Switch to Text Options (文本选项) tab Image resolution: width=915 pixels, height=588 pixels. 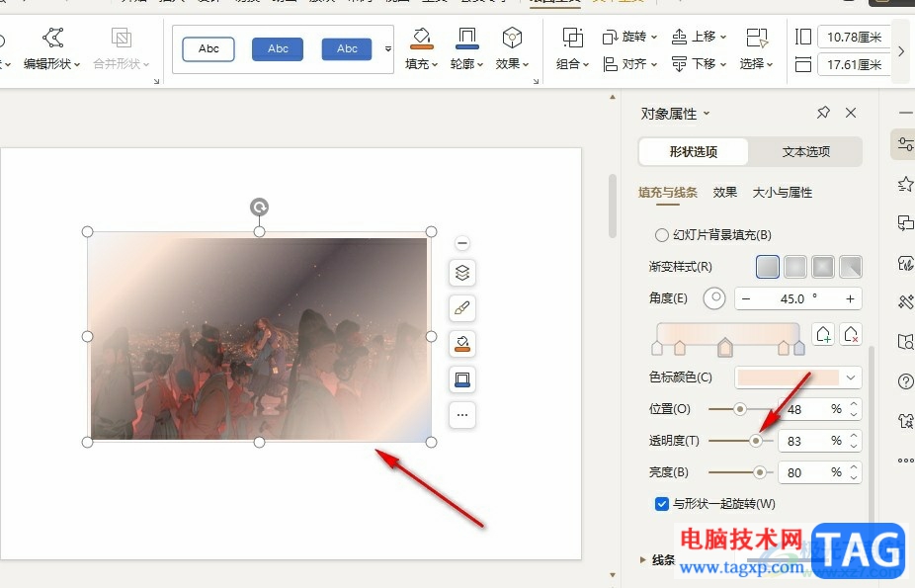pyautogui.click(x=806, y=151)
